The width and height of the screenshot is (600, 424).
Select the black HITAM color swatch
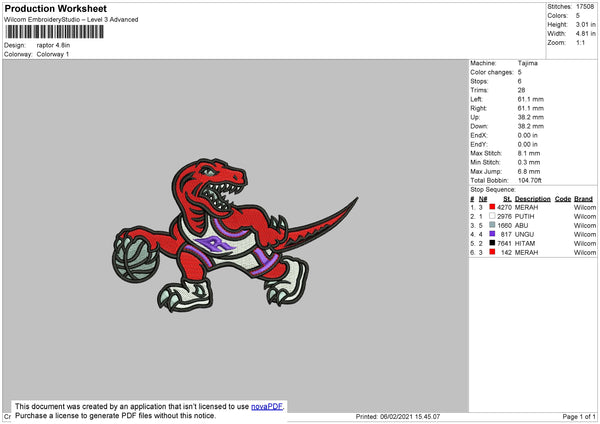coord(492,243)
